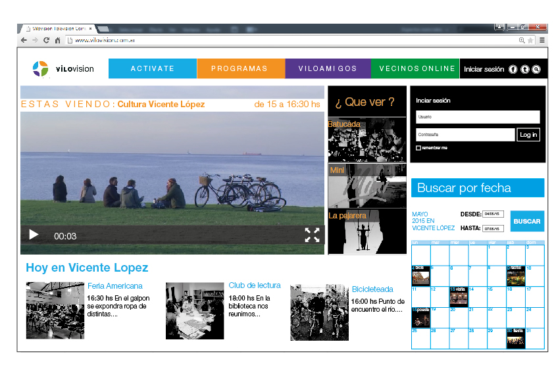Click the Vilovision logo
This screenshot has height=392, width=554.
pos(64,68)
